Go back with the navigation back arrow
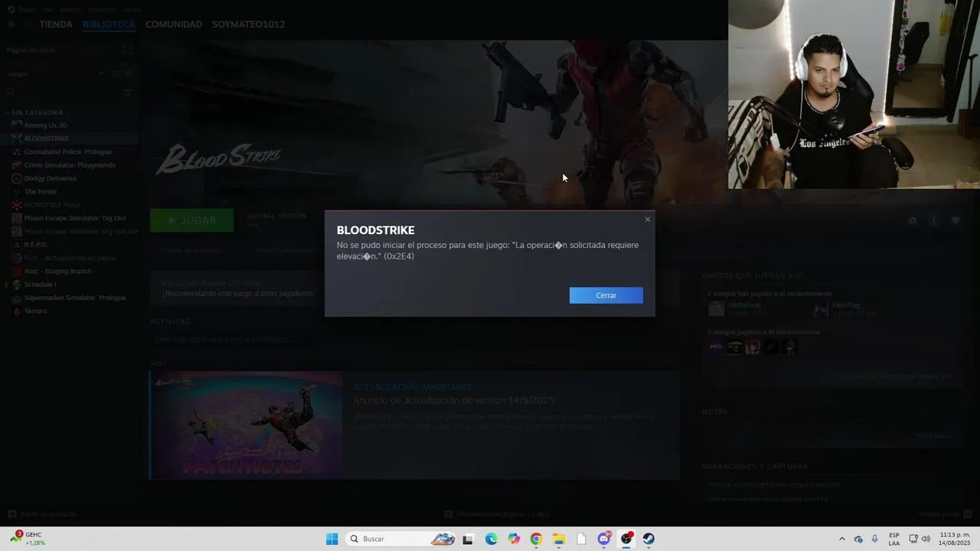This screenshot has width=980, height=551. point(11,24)
